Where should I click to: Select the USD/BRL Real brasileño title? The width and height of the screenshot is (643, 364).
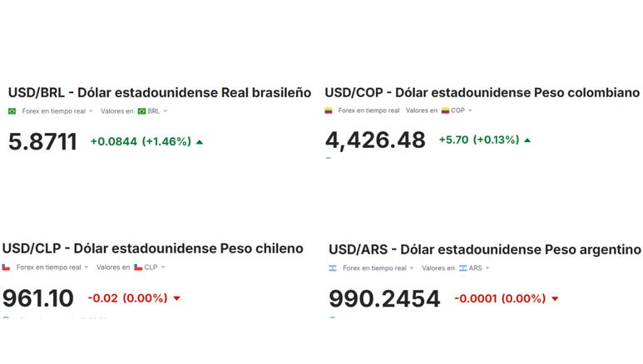click(x=160, y=92)
